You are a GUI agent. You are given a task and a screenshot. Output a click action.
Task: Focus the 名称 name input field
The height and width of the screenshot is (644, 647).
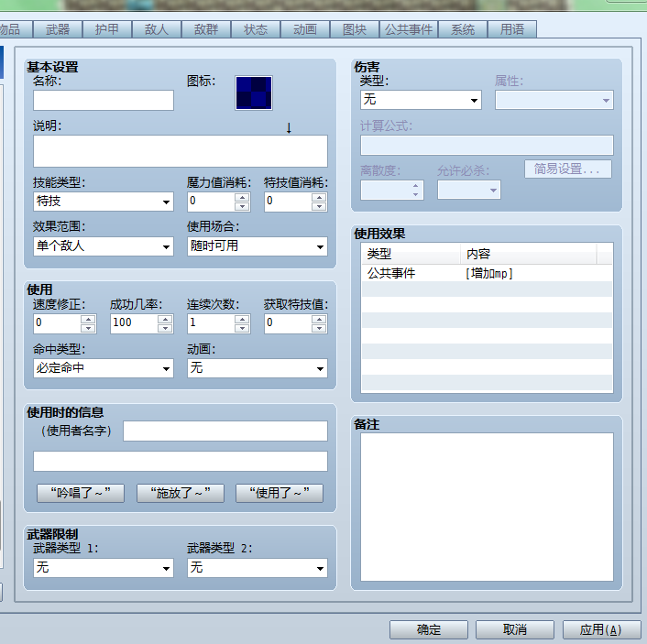click(104, 100)
